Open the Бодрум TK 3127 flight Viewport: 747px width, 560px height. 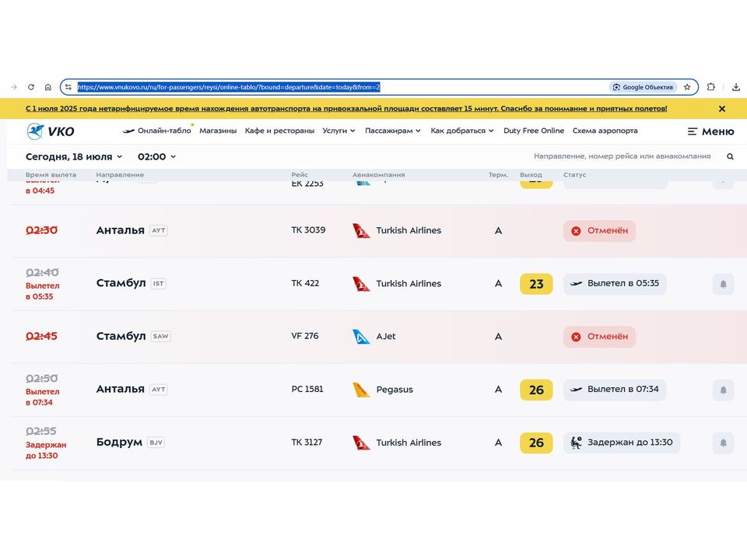[119, 443]
